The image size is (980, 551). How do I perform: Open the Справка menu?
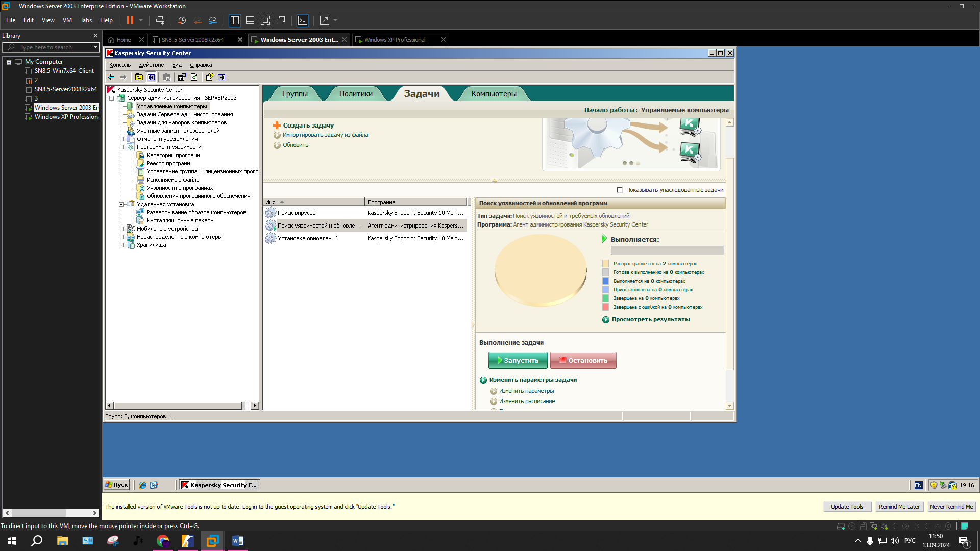201,65
